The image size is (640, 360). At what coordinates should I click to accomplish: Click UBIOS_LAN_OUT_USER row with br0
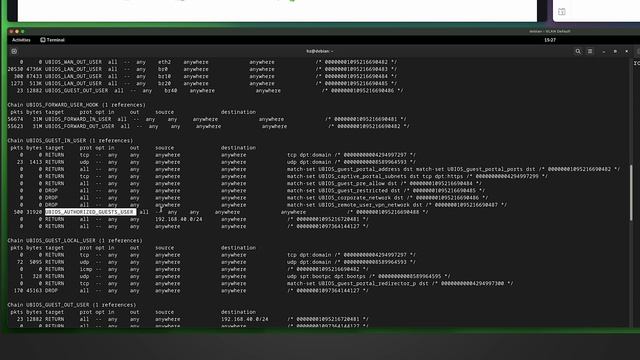tap(73, 69)
